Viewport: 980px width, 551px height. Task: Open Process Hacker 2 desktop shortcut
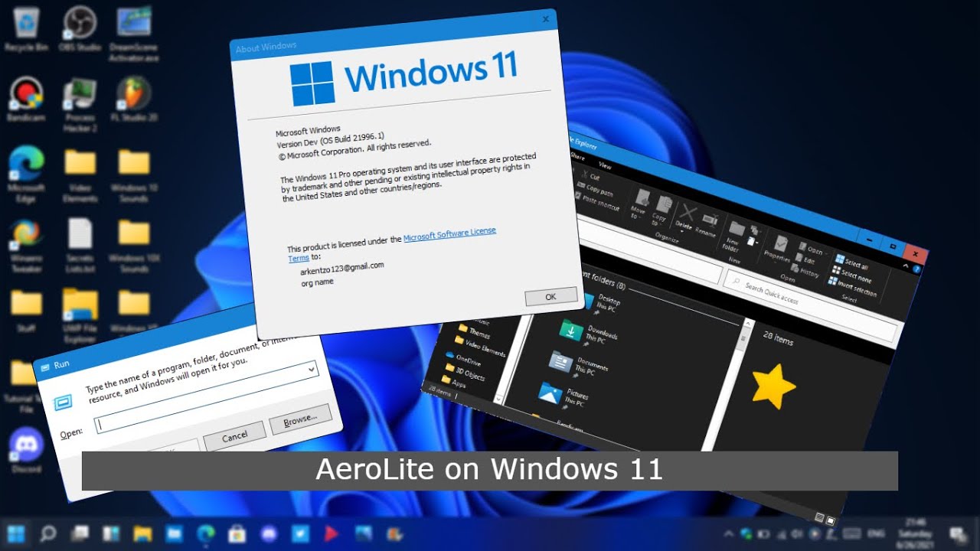(x=80, y=103)
